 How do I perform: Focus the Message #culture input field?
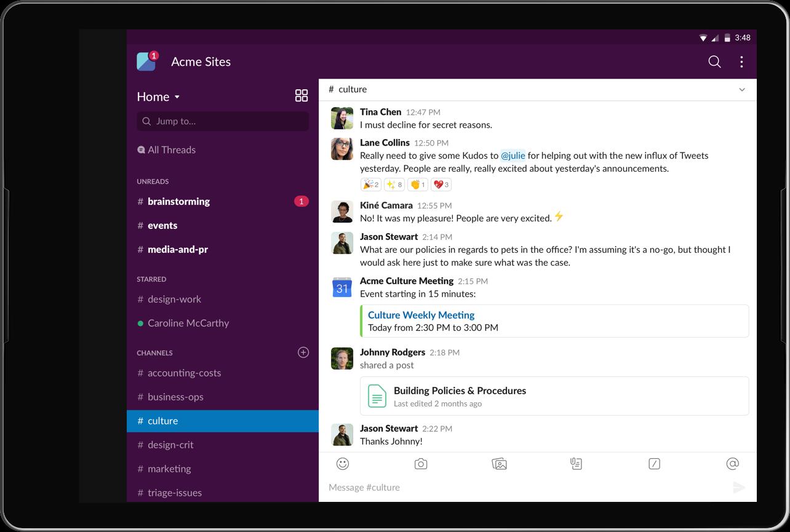tap(526, 488)
